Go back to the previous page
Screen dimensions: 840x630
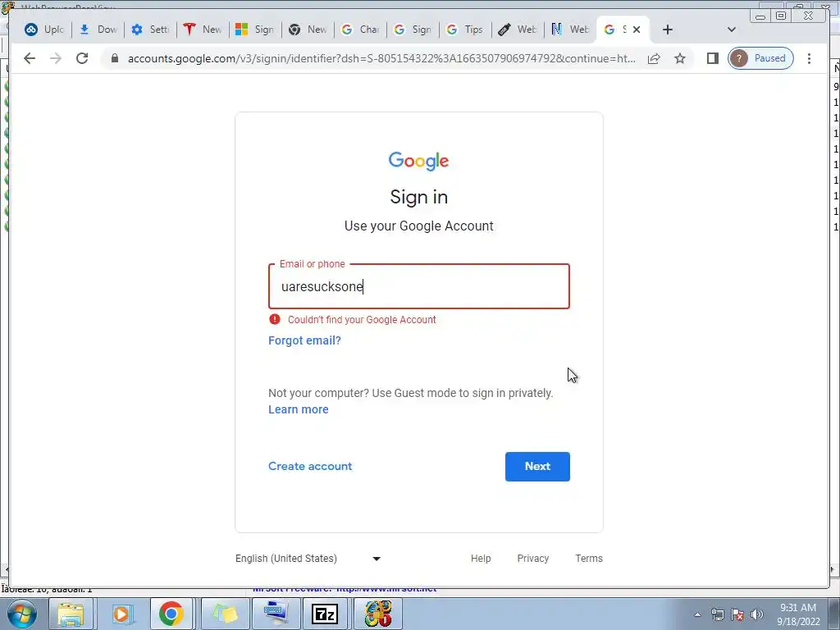30,58
